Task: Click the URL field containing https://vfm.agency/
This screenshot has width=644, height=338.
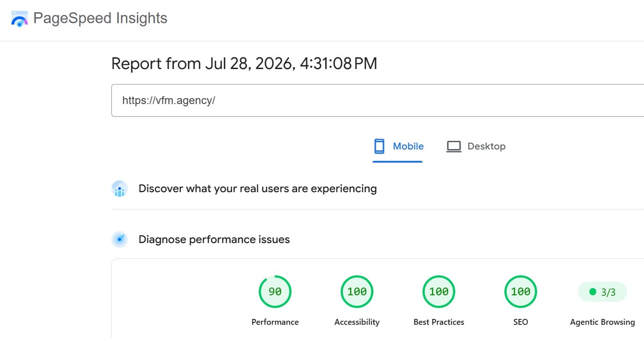Action: pyautogui.click(x=377, y=100)
